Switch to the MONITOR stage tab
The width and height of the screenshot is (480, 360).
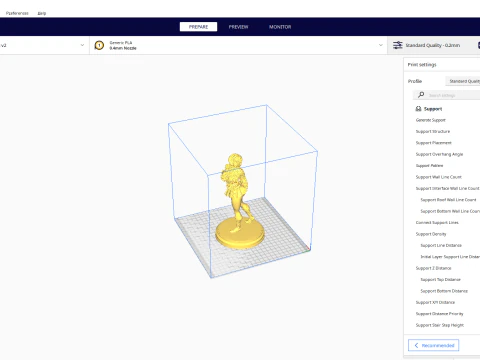pyautogui.click(x=280, y=27)
